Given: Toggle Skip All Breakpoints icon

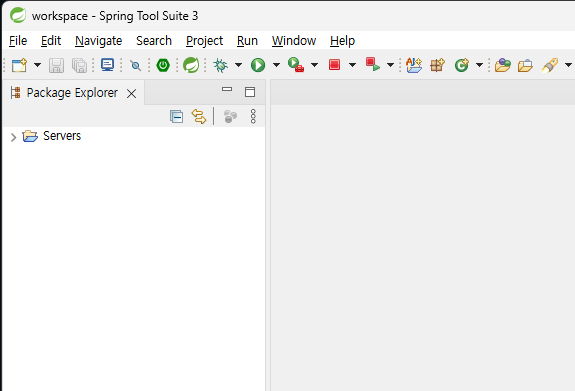Looking at the screenshot, I should pyautogui.click(x=135, y=66).
